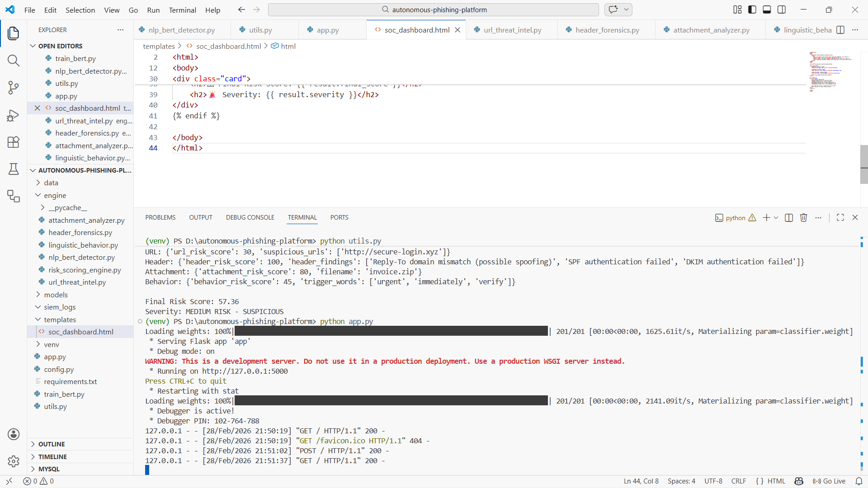Click CRLF line ending selector
Image resolution: width=868 pixels, height=488 pixels.
738,481
